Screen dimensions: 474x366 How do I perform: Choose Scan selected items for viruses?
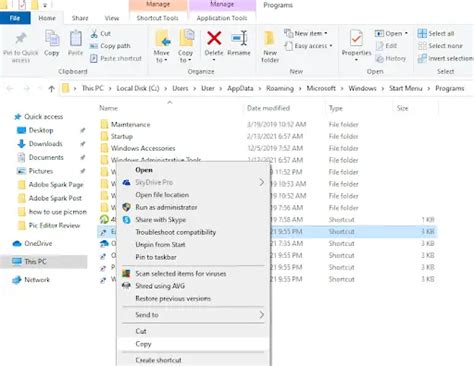click(181, 274)
